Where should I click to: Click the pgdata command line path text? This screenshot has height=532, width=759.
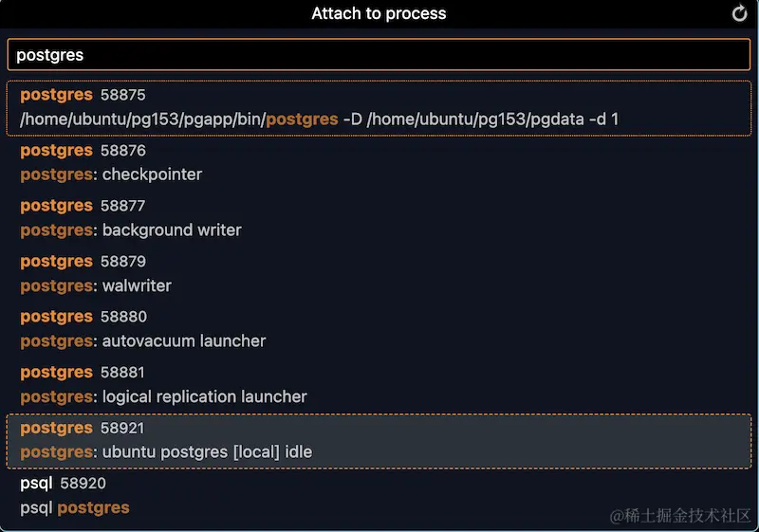point(475,119)
